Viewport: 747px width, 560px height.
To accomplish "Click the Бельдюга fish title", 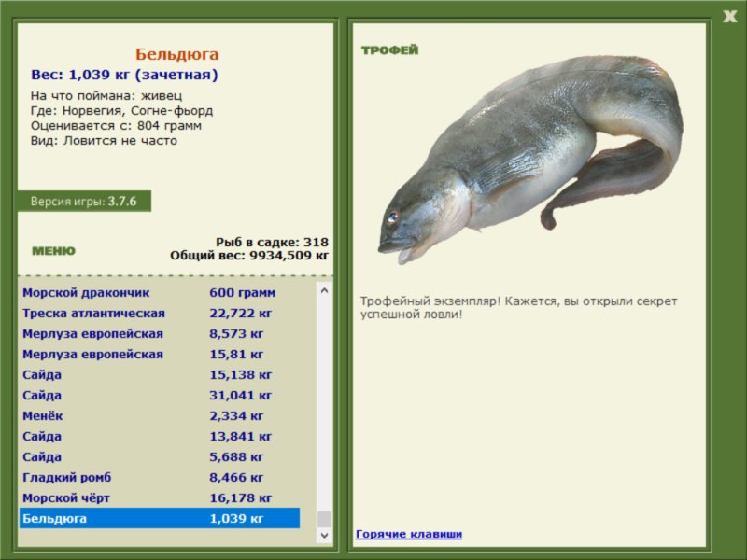I will (x=176, y=54).
